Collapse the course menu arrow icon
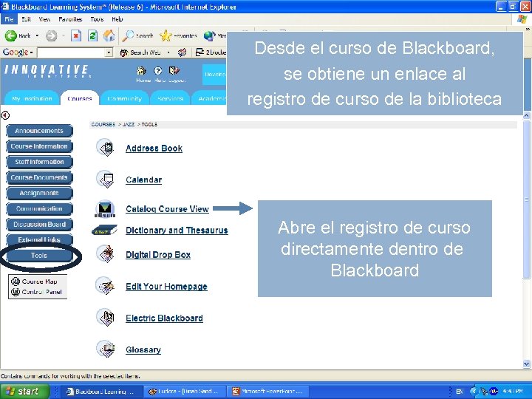The height and width of the screenshot is (399, 532). pos(5,115)
